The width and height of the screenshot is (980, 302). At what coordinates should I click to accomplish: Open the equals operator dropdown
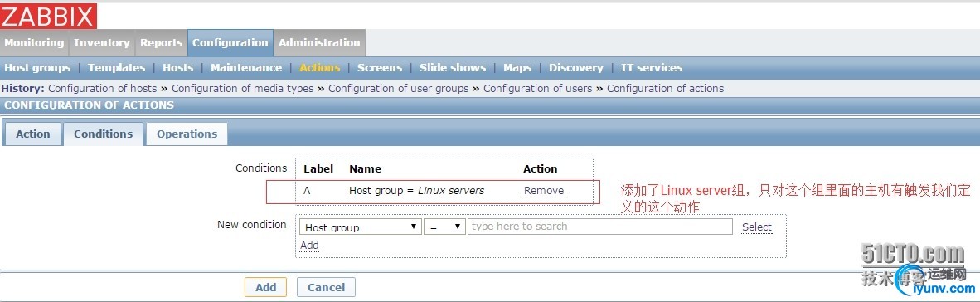click(x=445, y=227)
